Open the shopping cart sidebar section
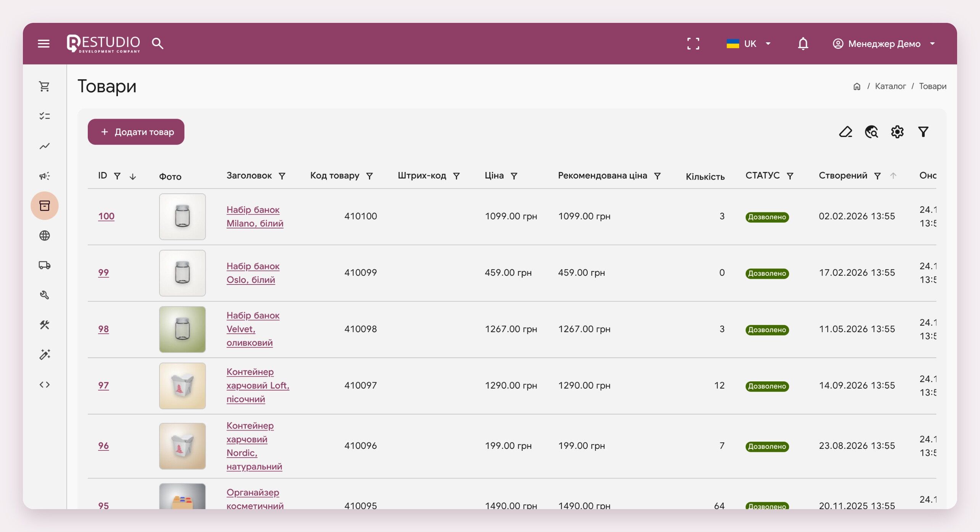This screenshot has width=980, height=532. pyautogui.click(x=45, y=86)
